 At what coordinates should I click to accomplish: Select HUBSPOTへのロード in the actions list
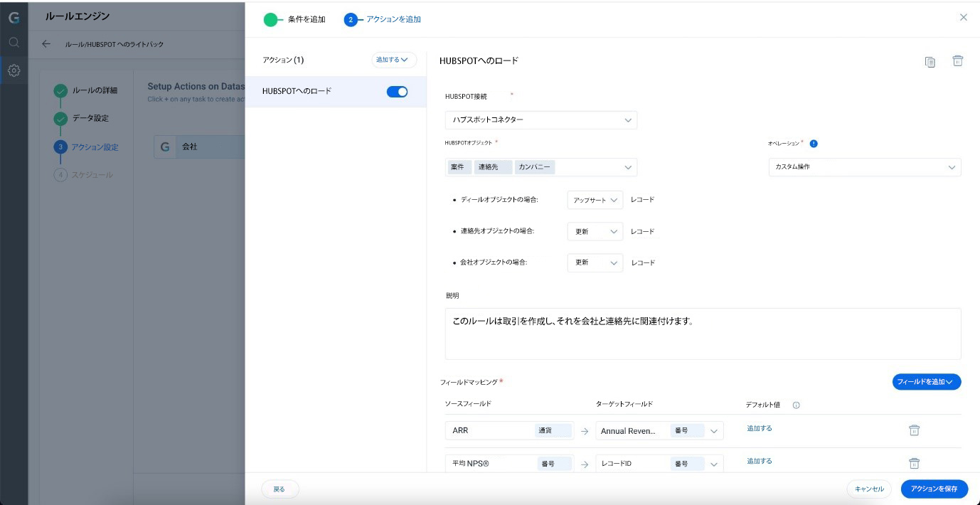[336, 92]
